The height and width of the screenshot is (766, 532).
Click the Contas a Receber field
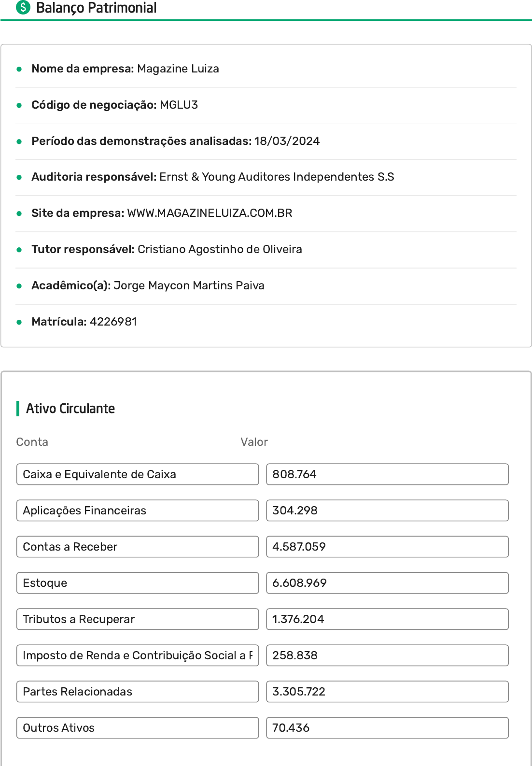click(x=137, y=547)
